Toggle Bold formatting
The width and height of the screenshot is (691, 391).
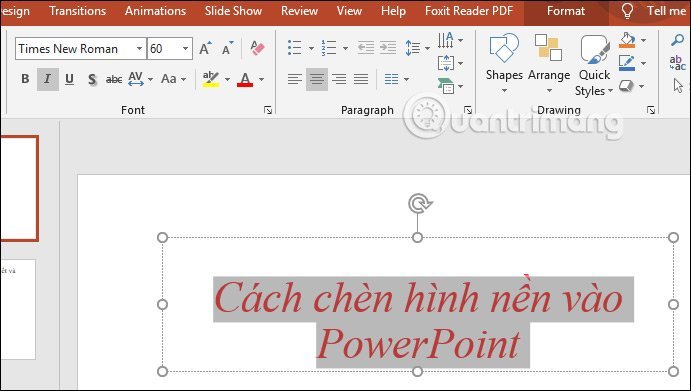tap(25, 79)
